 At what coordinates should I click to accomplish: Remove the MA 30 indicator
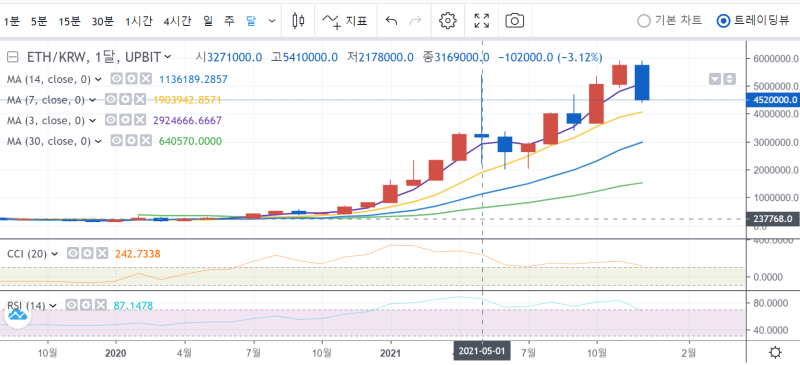[145, 140]
